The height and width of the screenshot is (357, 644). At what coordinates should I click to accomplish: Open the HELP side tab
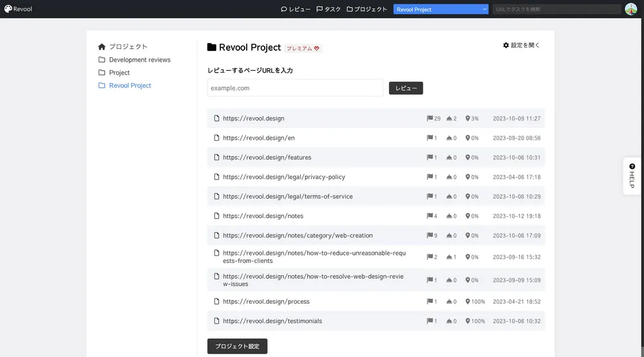632,176
